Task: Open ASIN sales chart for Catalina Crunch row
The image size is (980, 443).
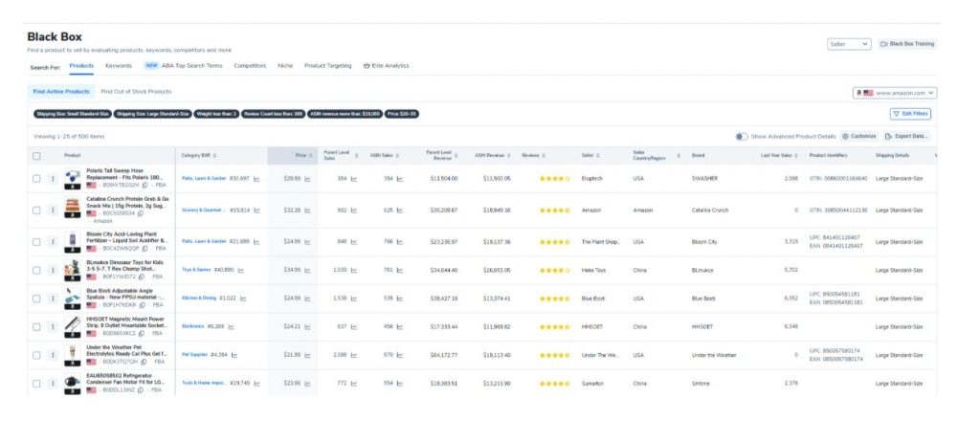Action: tap(400, 210)
